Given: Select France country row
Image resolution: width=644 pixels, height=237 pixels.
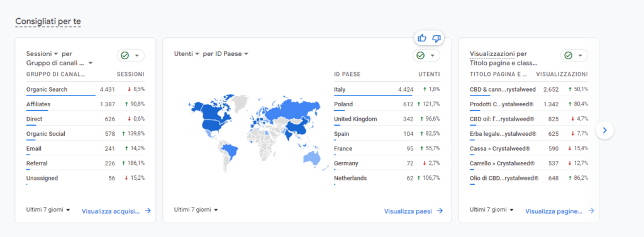Looking at the screenshot, I should (387, 149).
